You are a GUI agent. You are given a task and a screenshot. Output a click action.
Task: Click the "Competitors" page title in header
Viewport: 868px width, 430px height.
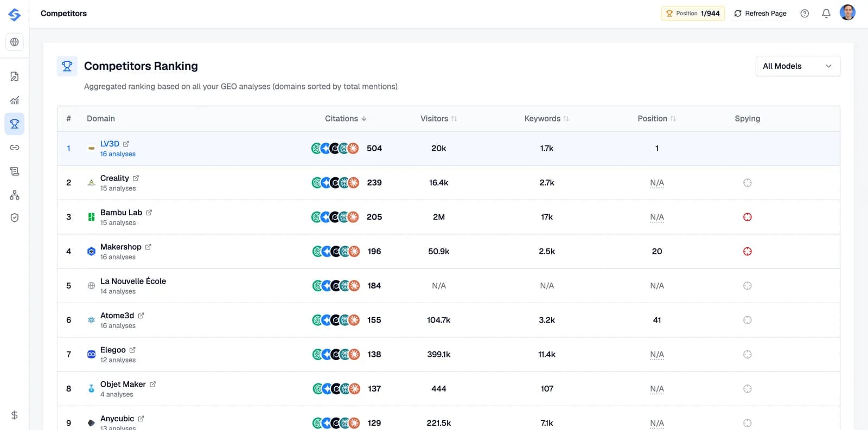coord(63,14)
